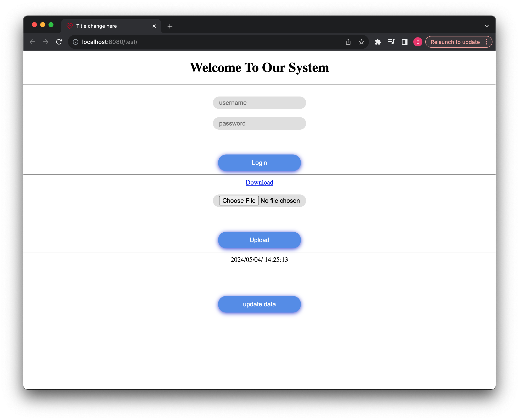519x420 pixels.
Task: Click the update data button
Action: pyautogui.click(x=259, y=304)
